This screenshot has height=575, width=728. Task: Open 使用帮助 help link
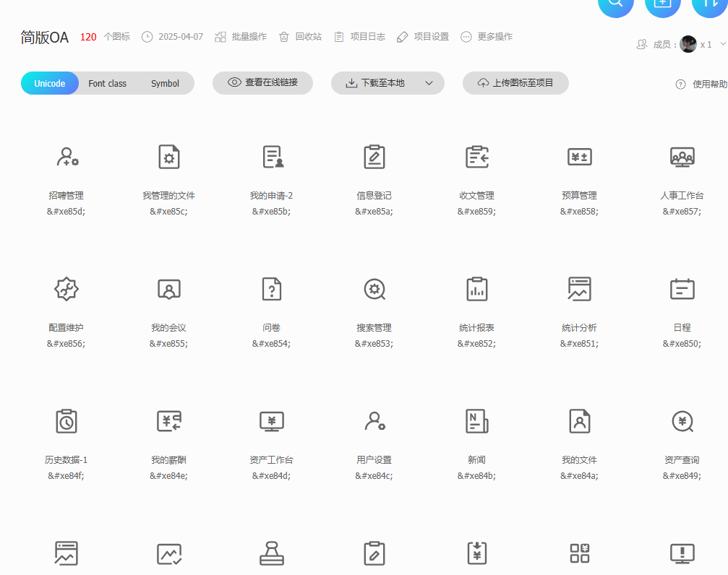pos(702,85)
